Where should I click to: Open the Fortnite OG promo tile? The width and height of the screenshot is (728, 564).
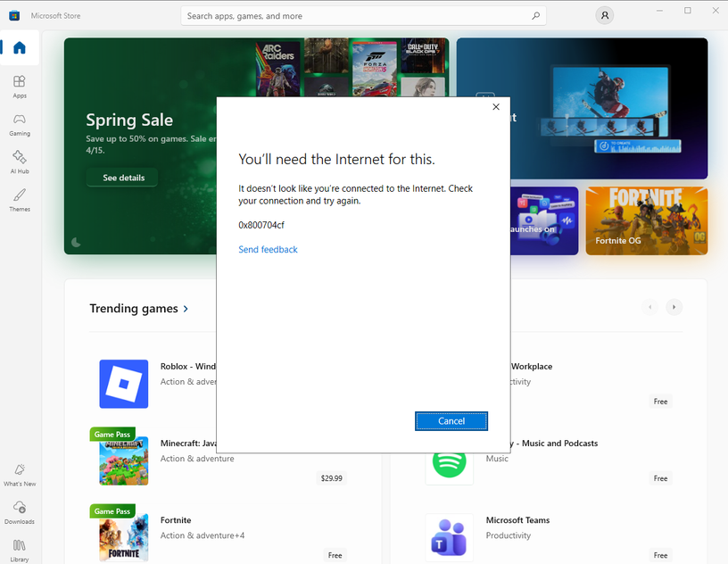tap(646, 220)
